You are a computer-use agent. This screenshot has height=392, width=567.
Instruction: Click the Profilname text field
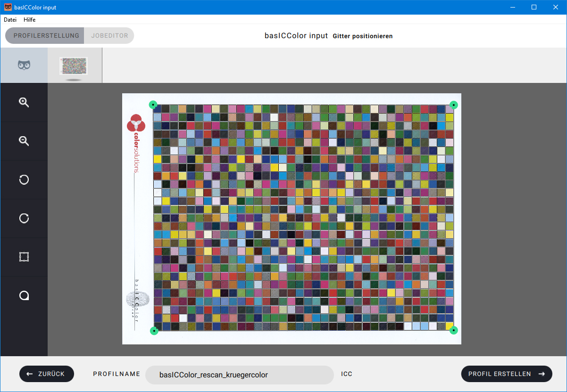tap(239, 375)
